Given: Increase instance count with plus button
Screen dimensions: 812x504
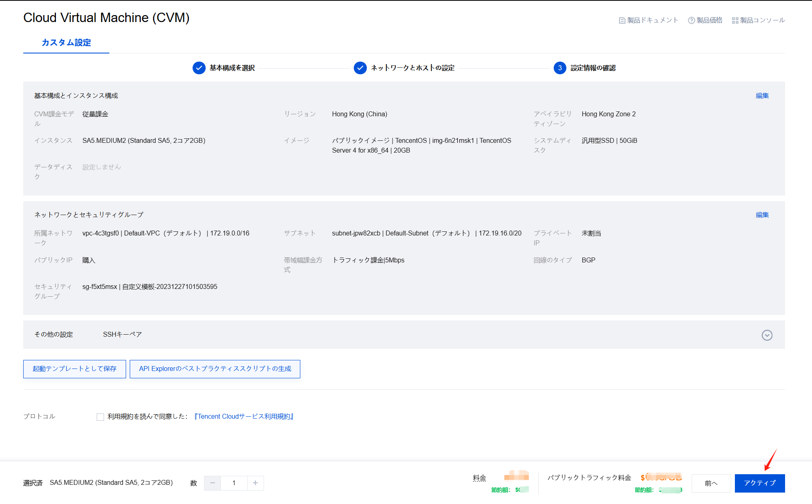Looking at the screenshot, I should click(x=255, y=483).
